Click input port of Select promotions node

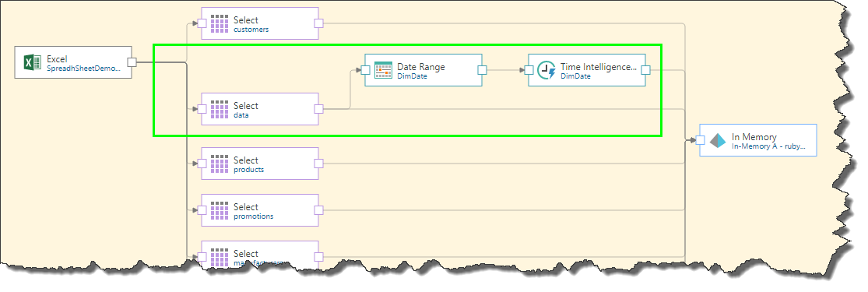(202, 210)
